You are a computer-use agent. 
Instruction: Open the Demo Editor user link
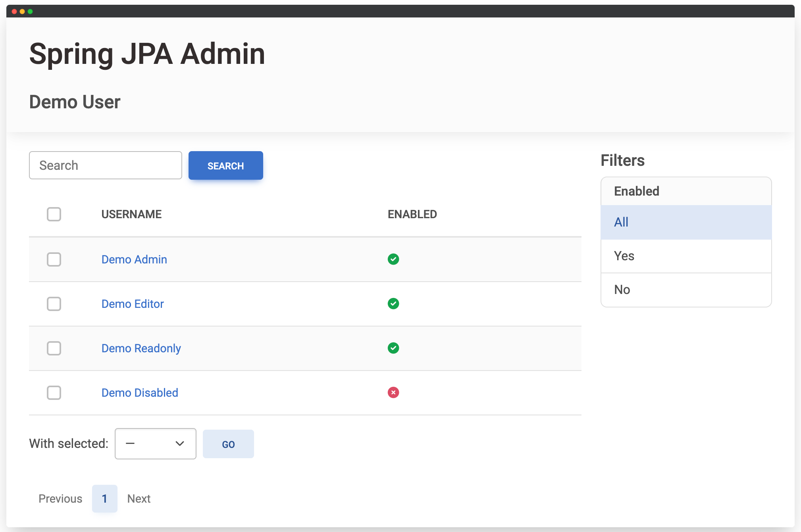point(133,304)
